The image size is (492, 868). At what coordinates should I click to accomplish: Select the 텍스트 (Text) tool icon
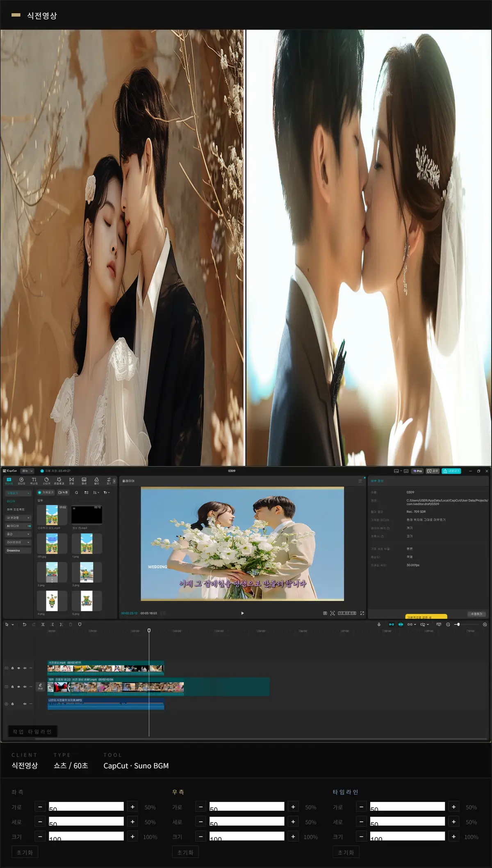point(34,481)
